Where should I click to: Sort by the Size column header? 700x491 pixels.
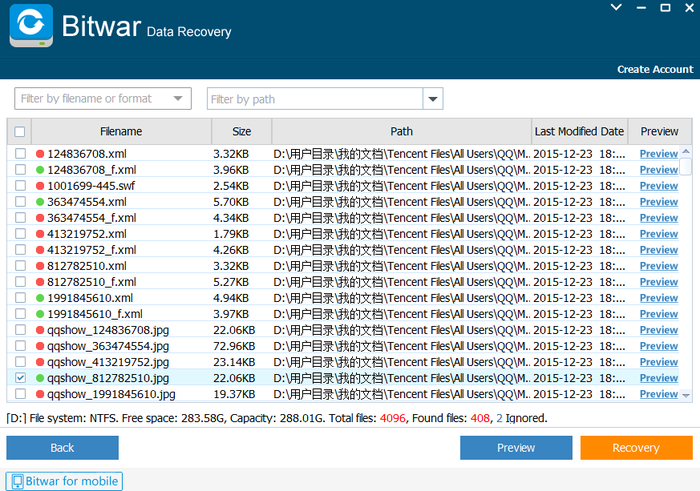242,132
